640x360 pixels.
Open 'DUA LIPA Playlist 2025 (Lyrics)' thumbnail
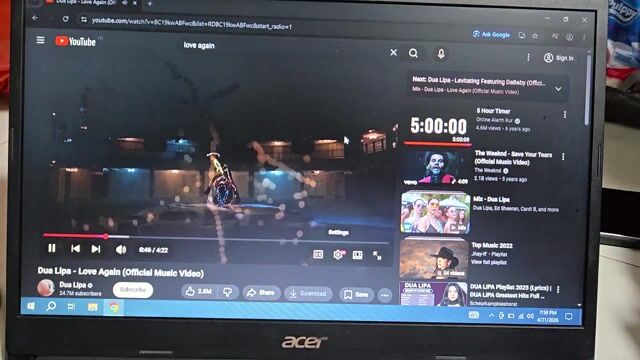(433, 294)
